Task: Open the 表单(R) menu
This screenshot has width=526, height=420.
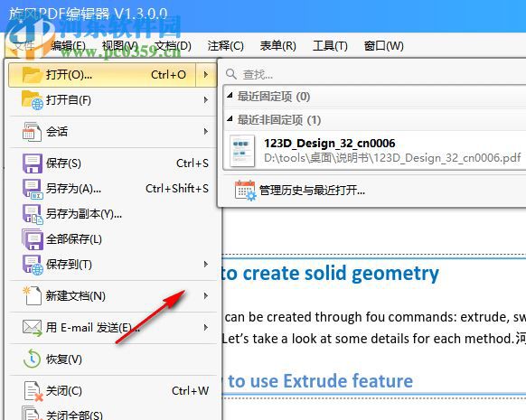Action: (277, 45)
